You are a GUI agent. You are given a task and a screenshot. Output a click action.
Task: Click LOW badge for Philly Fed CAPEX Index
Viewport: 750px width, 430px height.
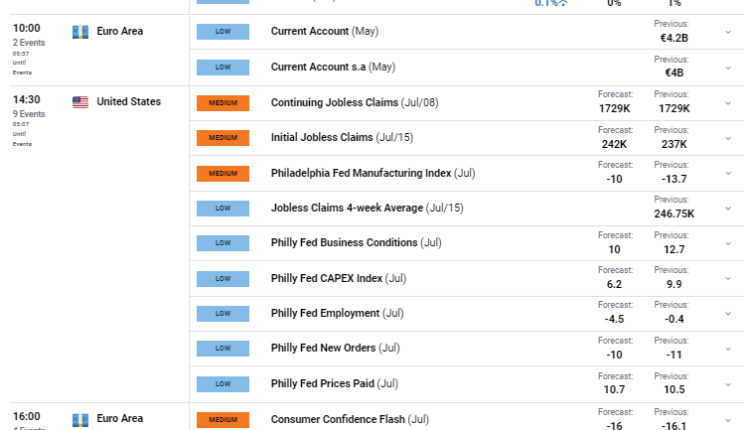(x=223, y=278)
